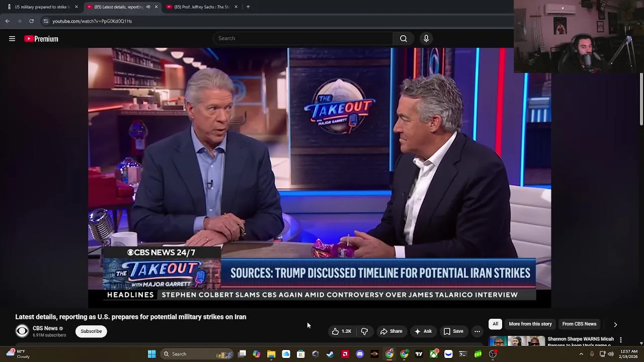Select the All filter chip
This screenshot has height=362, width=644.
click(495, 324)
